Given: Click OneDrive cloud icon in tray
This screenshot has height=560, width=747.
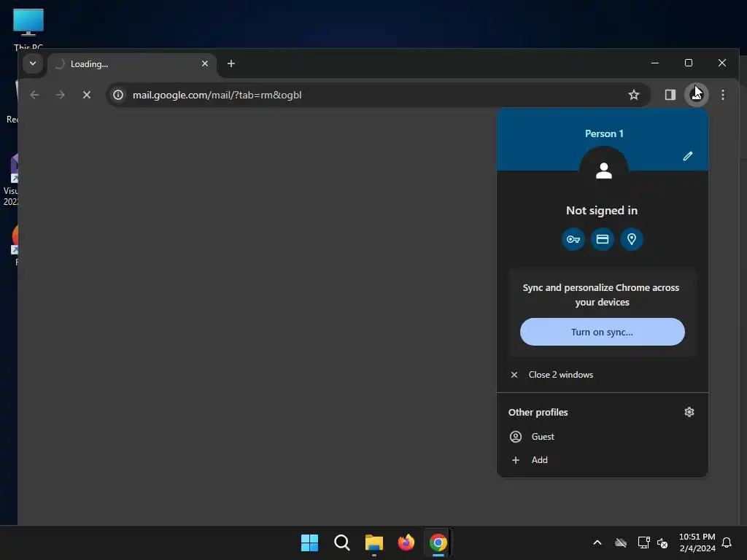Looking at the screenshot, I should coord(621,542).
